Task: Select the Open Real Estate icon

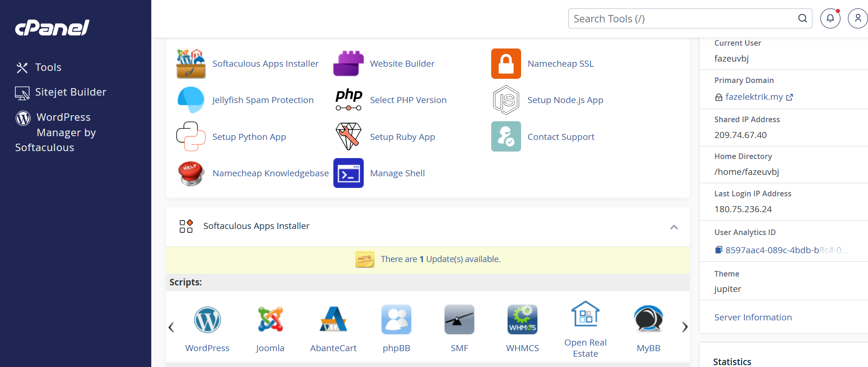Action: coord(586,314)
